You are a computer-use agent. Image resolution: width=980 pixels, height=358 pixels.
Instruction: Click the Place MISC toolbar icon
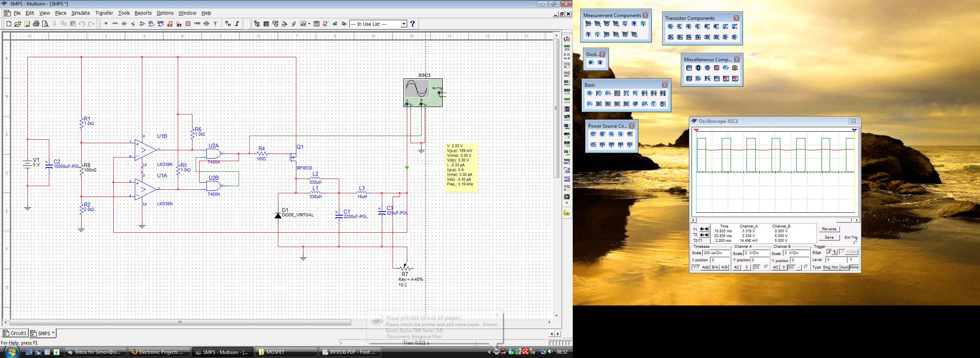(x=197, y=24)
